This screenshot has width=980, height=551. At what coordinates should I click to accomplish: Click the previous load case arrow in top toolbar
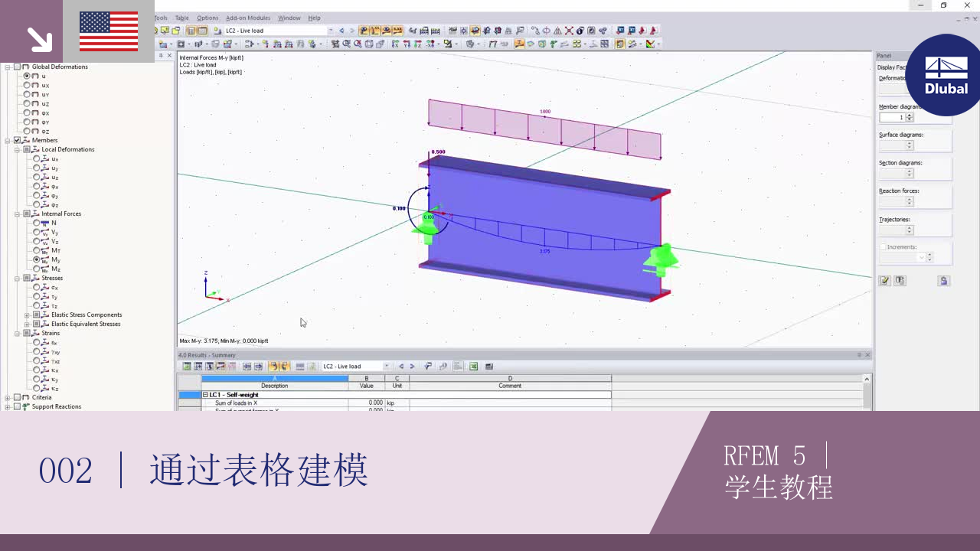tap(341, 31)
